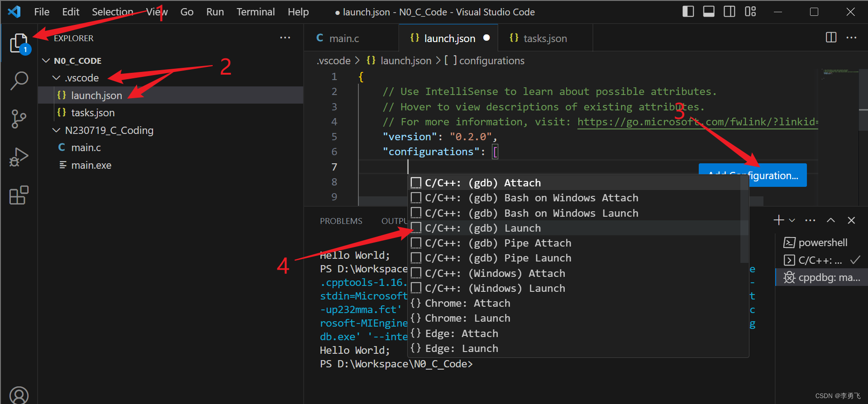Toggle the primary sidebar layout icon
The height and width of the screenshot is (404, 868).
pos(688,12)
